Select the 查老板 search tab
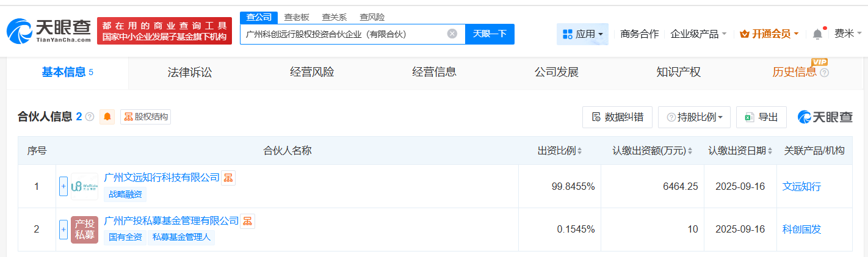 pyautogui.click(x=297, y=17)
